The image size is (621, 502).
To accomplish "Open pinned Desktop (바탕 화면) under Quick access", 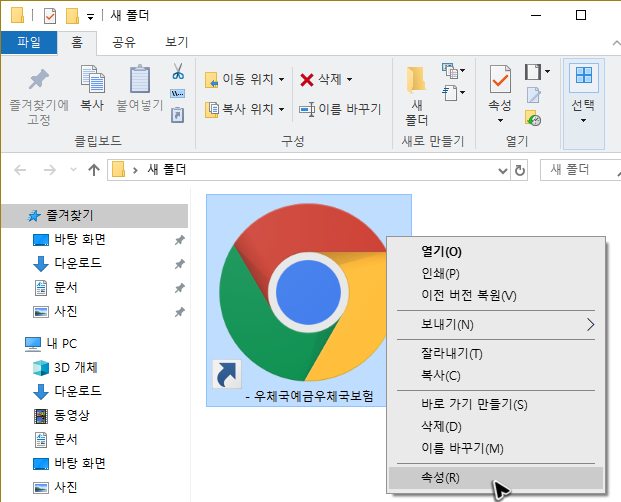I will 80,240.
